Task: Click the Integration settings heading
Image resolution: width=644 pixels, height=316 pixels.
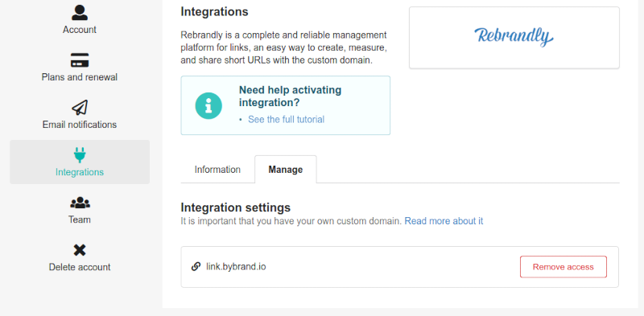Action: click(236, 207)
